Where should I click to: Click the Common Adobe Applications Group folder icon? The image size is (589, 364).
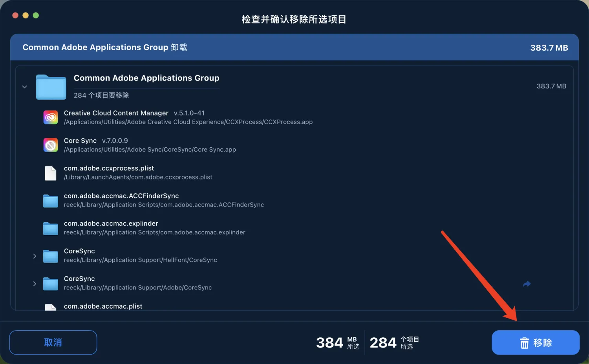click(51, 87)
